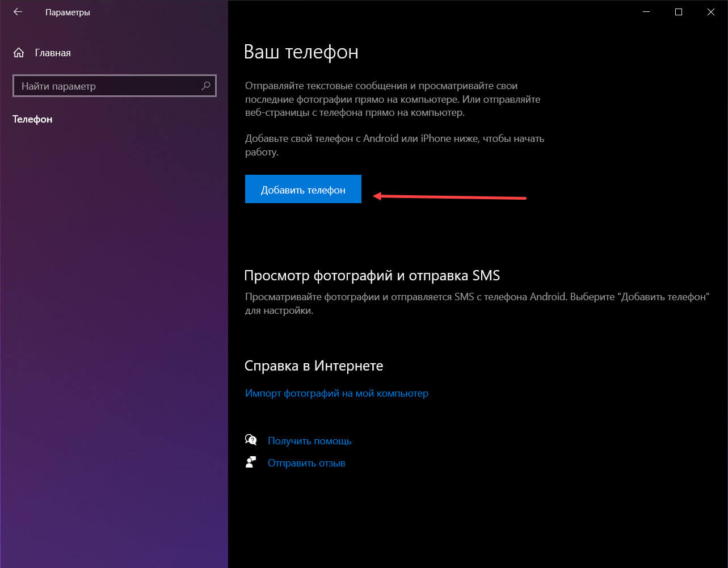This screenshot has width=728, height=568.
Task: Click the Справка в Интернете heading
Action: point(314,366)
